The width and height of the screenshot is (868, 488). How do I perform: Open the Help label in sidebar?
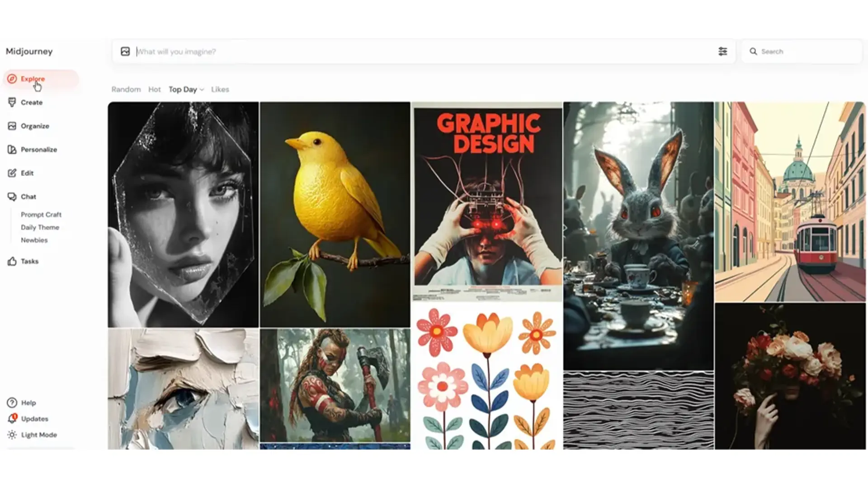pyautogui.click(x=28, y=403)
